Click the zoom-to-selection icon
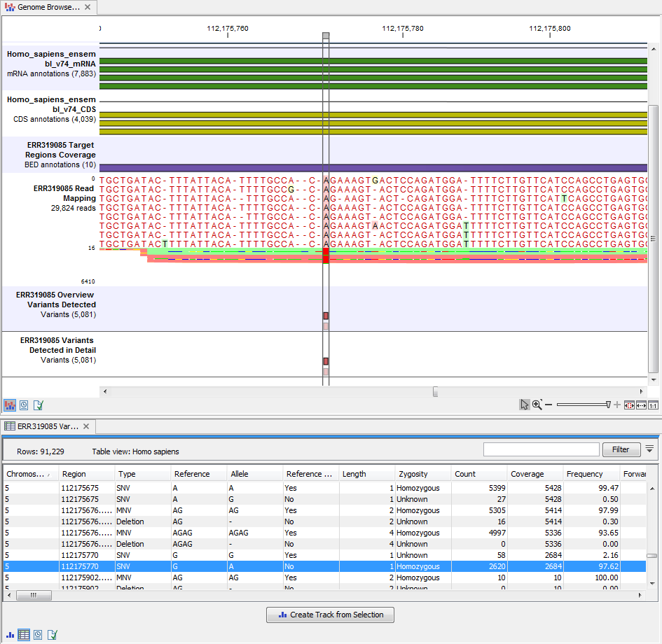The image size is (662, 644). click(630, 405)
